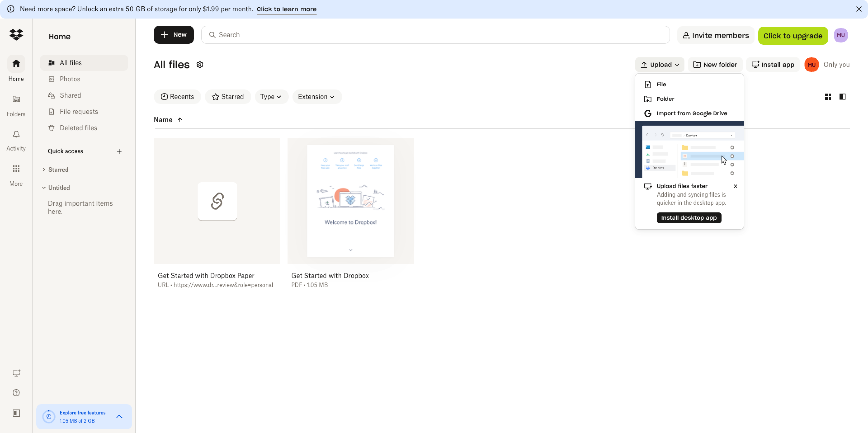Click the New folder button
Image resolution: width=868 pixels, height=433 pixels.
click(x=715, y=65)
